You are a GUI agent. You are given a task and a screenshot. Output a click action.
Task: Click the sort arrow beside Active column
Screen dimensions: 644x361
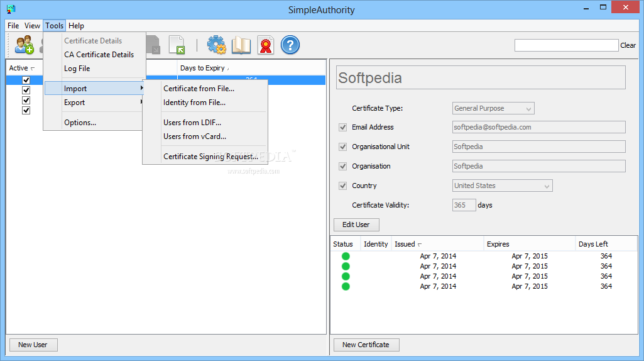coord(33,69)
